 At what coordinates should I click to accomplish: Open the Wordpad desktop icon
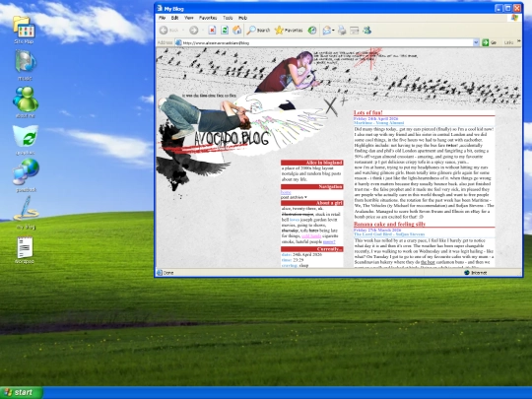[x=25, y=249]
